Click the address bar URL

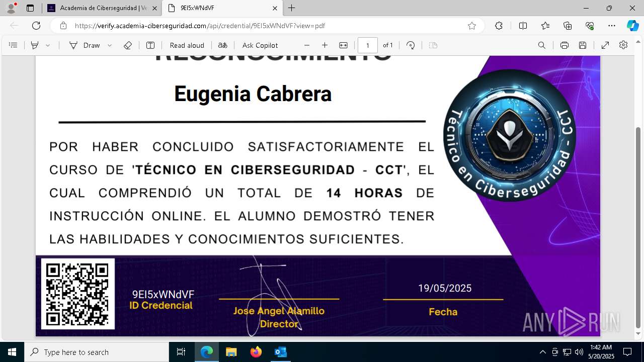(200, 26)
